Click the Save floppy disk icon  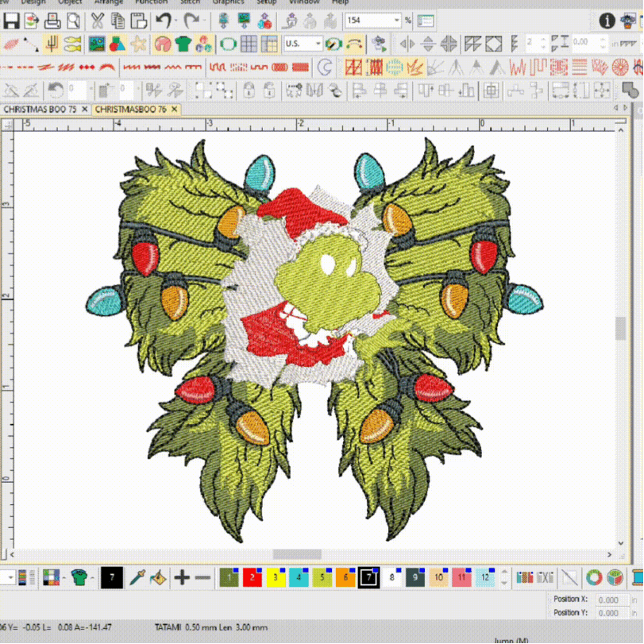tap(11, 21)
